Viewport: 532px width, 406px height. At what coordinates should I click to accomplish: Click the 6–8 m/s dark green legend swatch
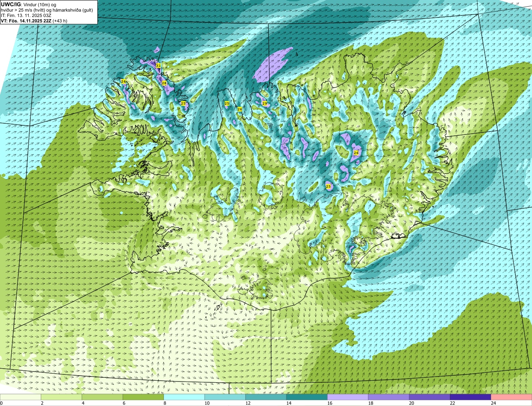[143, 397]
